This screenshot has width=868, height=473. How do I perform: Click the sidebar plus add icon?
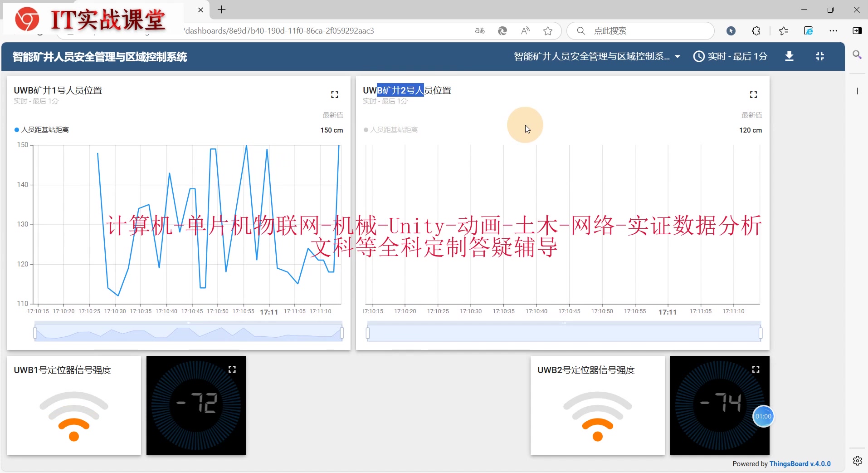(x=857, y=91)
